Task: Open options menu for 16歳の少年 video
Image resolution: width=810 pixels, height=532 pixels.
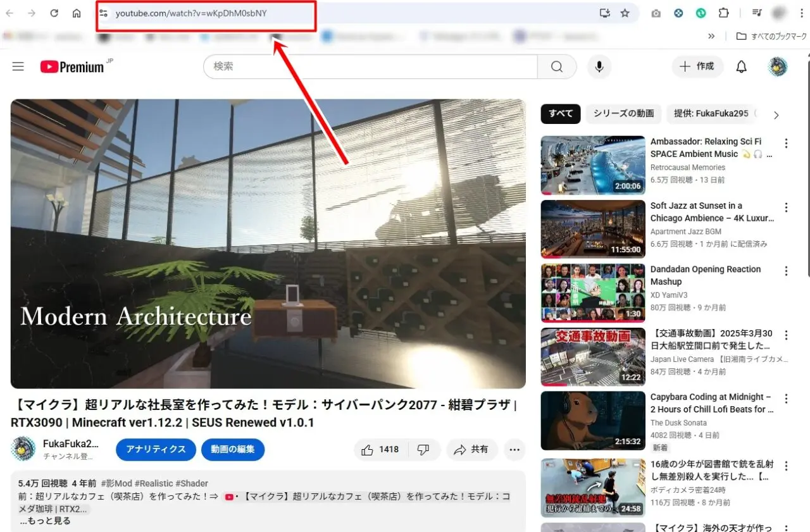Action: coord(787,466)
